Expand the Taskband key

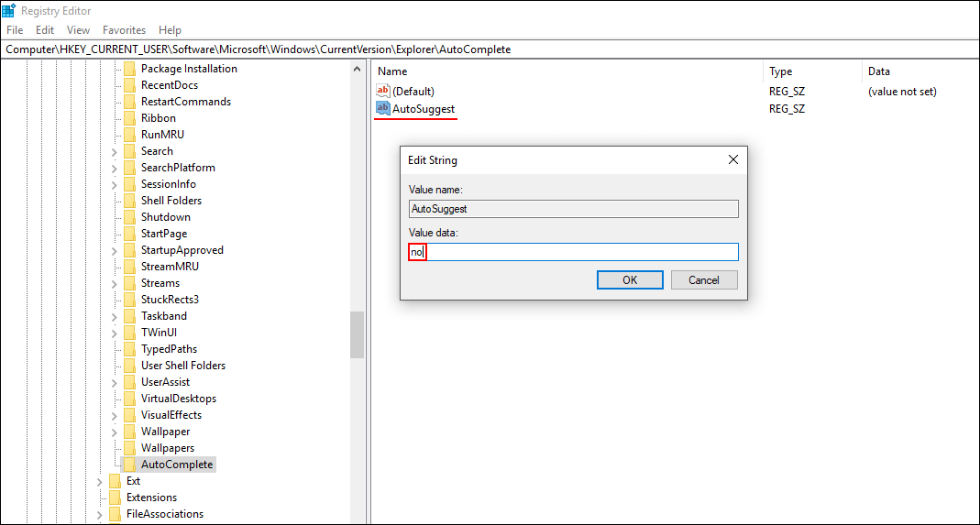coord(114,316)
